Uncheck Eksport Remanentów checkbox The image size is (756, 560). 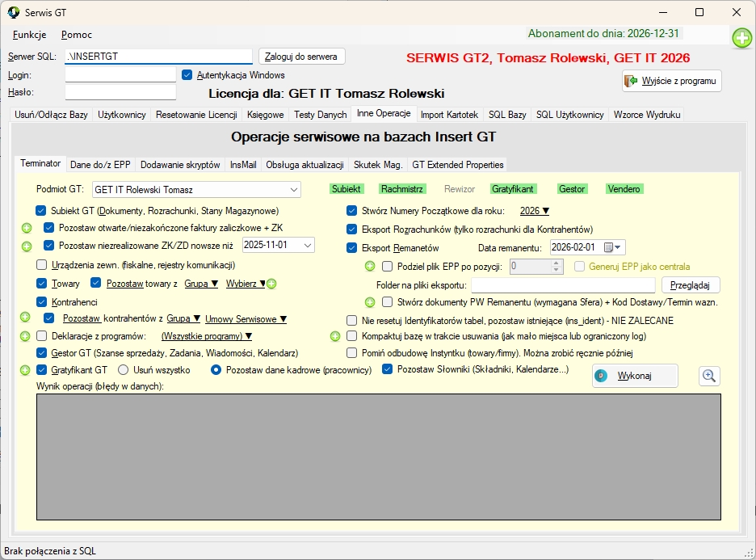coord(351,247)
